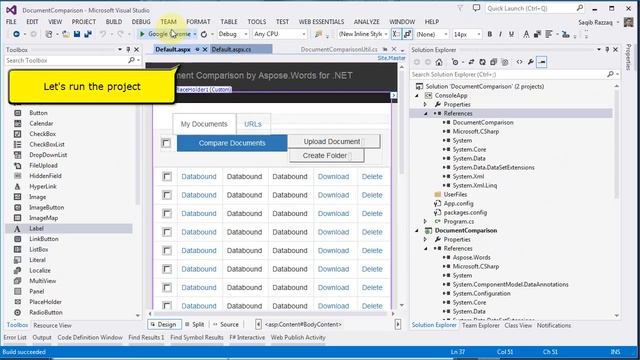Check the seventh Databound row checkbox

coord(167,287)
